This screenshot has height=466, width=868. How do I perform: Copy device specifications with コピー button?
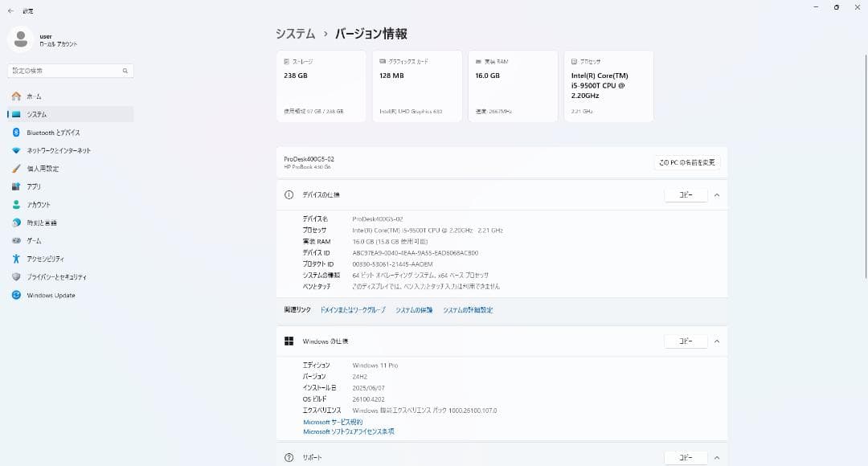pyautogui.click(x=685, y=195)
